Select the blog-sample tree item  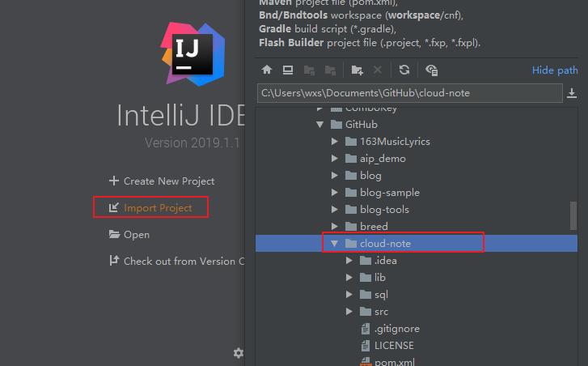coord(417,193)
